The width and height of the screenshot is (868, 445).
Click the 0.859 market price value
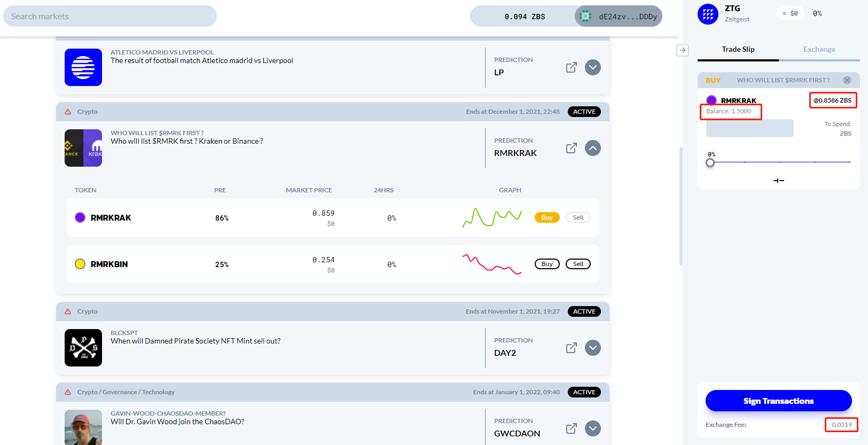(x=323, y=213)
